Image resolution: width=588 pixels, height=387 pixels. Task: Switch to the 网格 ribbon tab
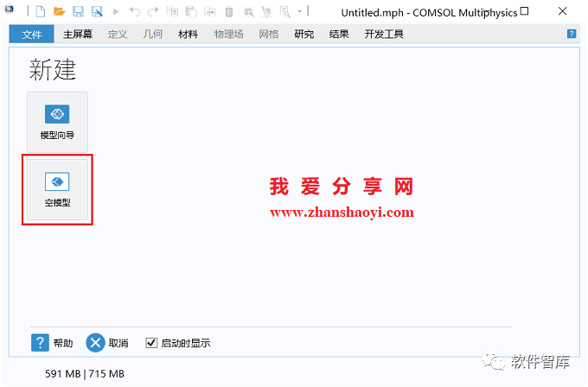pyautogui.click(x=269, y=34)
